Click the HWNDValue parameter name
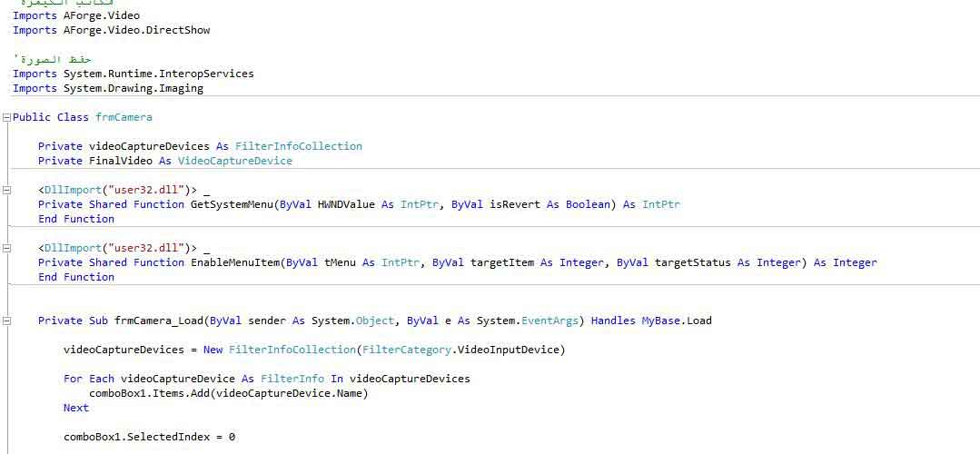Viewport: 980px width, 454px height. click(x=345, y=204)
